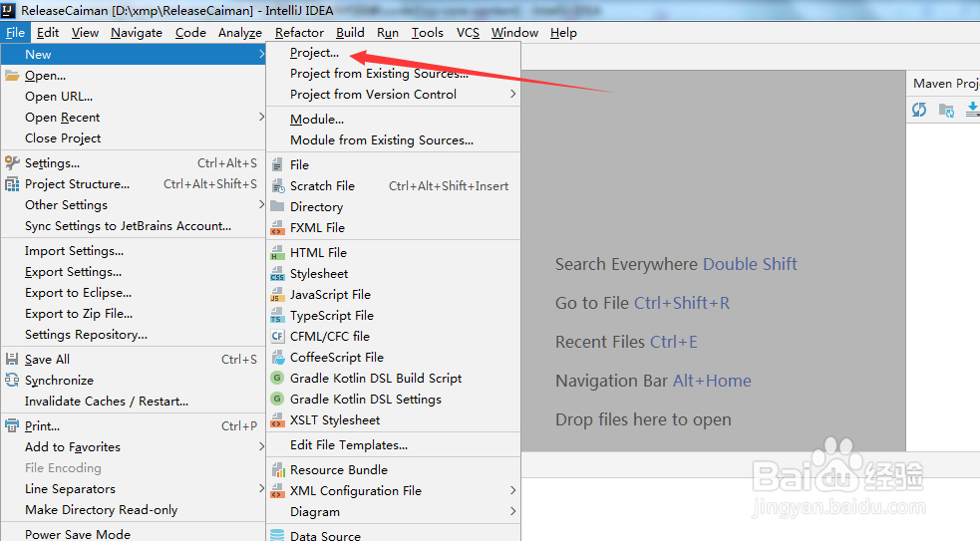Click Maven download sources arrow icon
980x541 pixels.
(x=972, y=110)
